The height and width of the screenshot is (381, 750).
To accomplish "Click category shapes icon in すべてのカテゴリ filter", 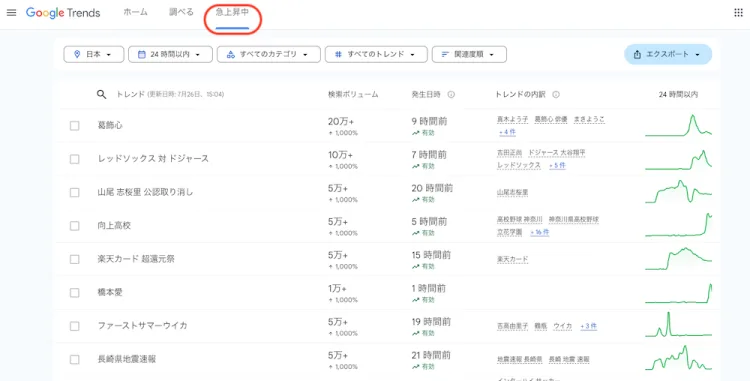I will point(231,54).
